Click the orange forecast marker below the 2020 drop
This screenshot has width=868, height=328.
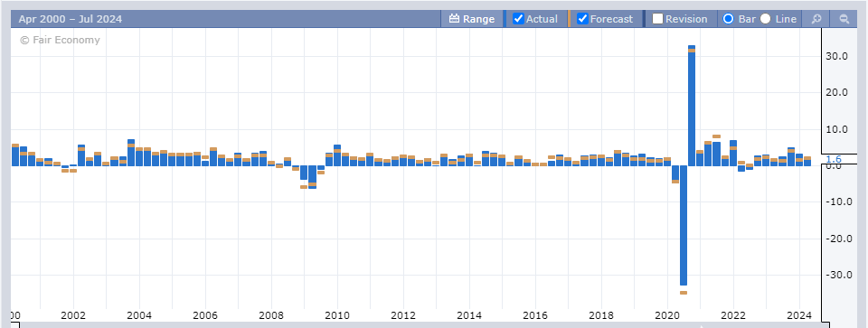pyautogui.click(x=684, y=293)
